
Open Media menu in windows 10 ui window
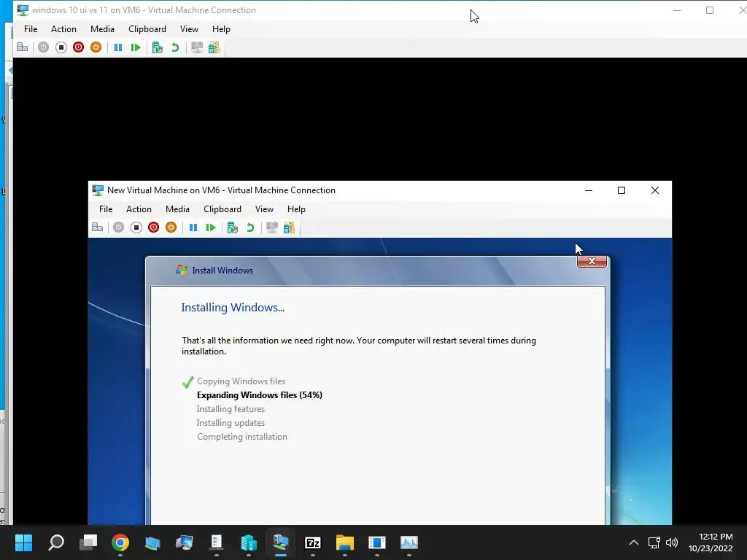[x=102, y=29]
